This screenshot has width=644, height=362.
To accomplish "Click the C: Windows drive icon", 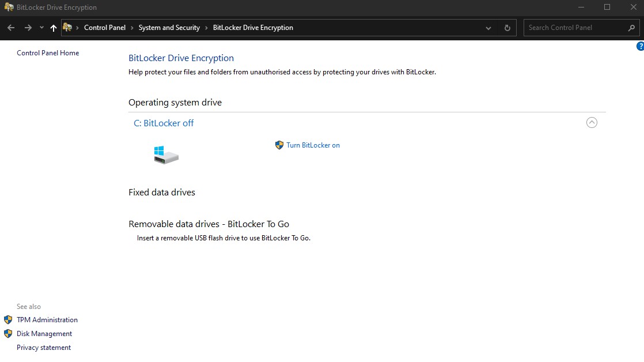I will click(166, 155).
